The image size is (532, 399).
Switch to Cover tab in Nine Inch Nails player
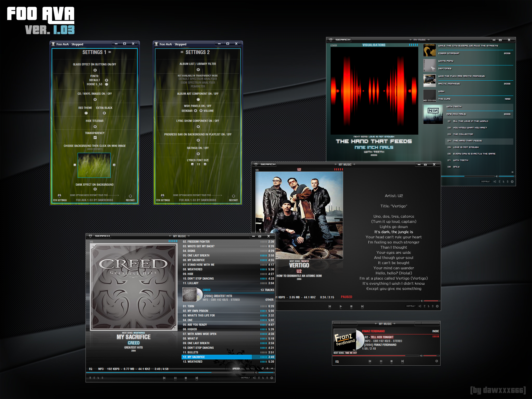[334, 46]
